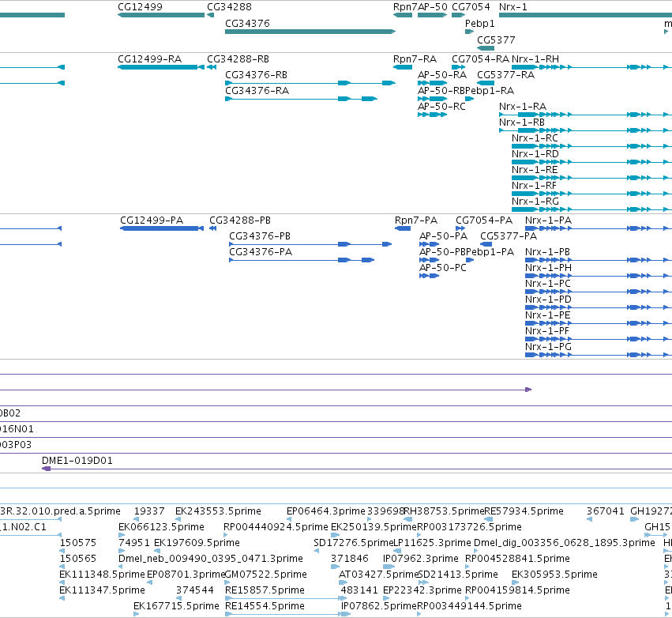The width and height of the screenshot is (672, 618).
Task: Click the CG34376-PA protein label
Action: (260, 252)
